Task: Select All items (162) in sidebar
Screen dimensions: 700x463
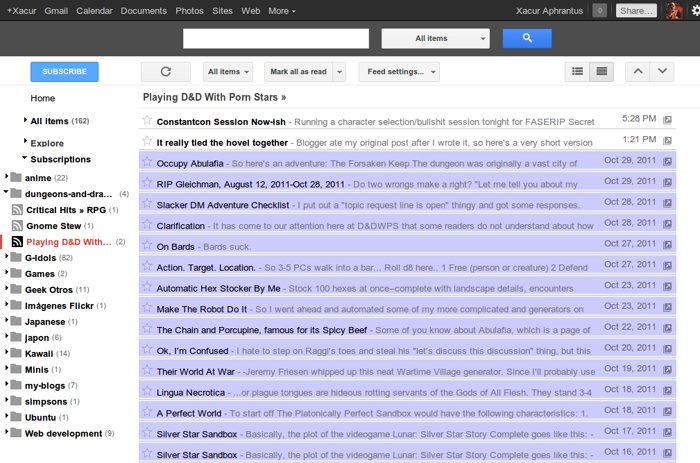Action: (x=59, y=121)
